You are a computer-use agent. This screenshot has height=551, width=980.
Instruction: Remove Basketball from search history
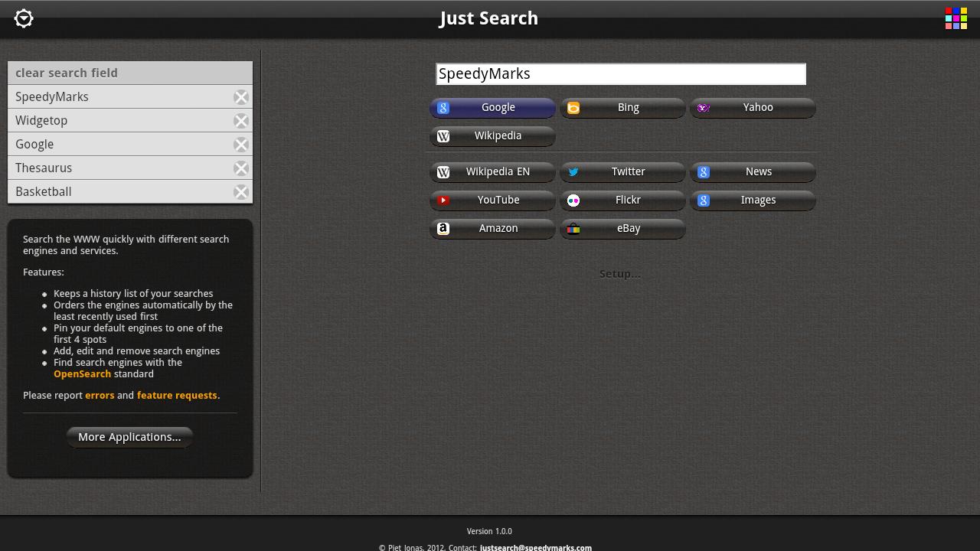pos(241,192)
